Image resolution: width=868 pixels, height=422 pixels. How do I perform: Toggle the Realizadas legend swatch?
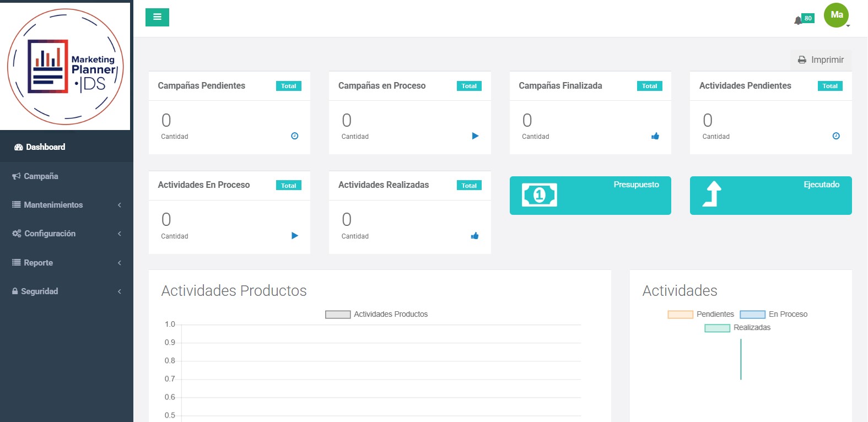pos(718,328)
